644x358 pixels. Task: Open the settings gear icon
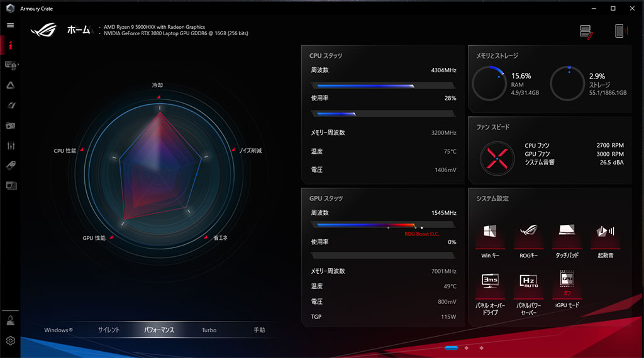pyautogui.click(x=11, y=341)
